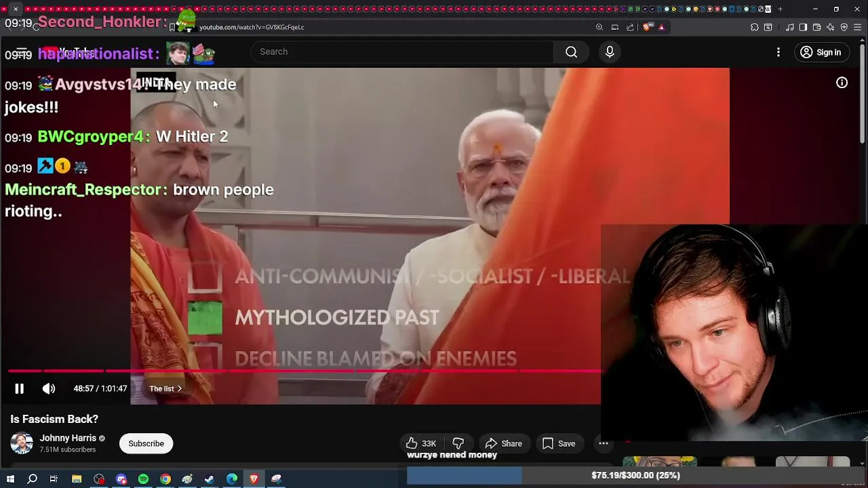Image resolution: width=868 pixels, height=488 pixels.
Task: Open Windows search from the taskbar
Action: click(32, 479)
